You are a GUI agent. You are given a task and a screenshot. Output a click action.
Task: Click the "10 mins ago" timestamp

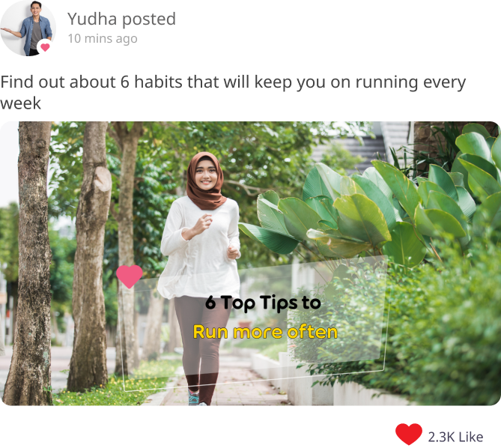pos(103,39)
